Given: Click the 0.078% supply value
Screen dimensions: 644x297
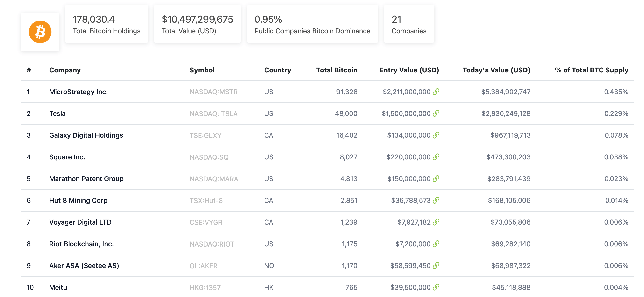Looking at the screenshot, I should click(x=616, y=135).
